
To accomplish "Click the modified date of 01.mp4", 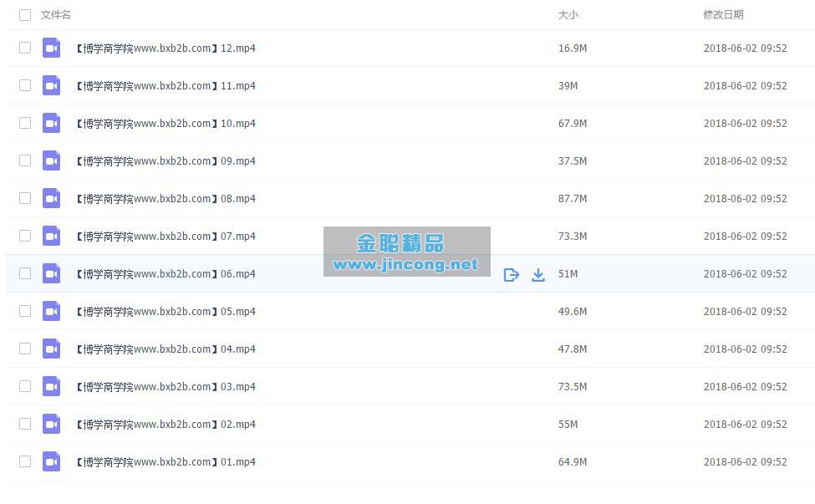I will pyautogui.click(x=745, y=462).
